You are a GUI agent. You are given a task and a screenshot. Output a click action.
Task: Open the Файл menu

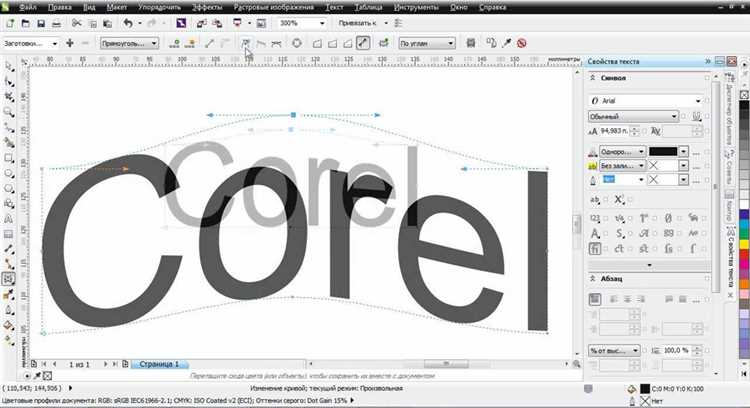(28, 7)
